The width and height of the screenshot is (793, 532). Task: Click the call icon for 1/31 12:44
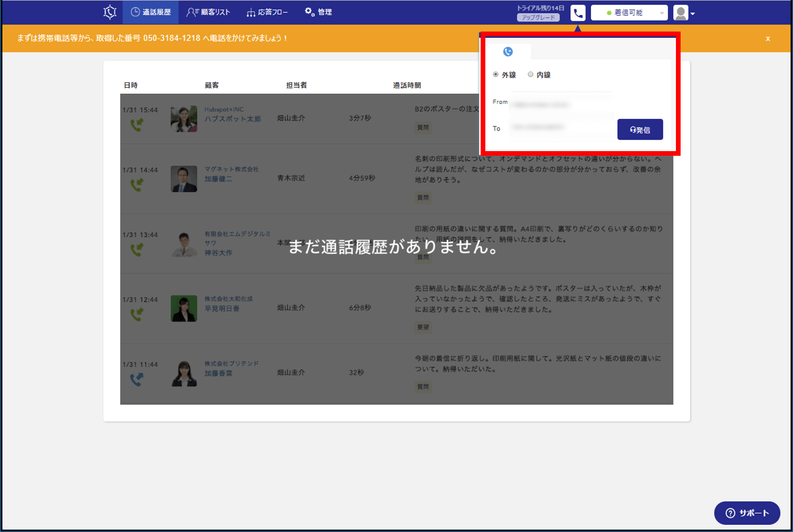[137, 314]
